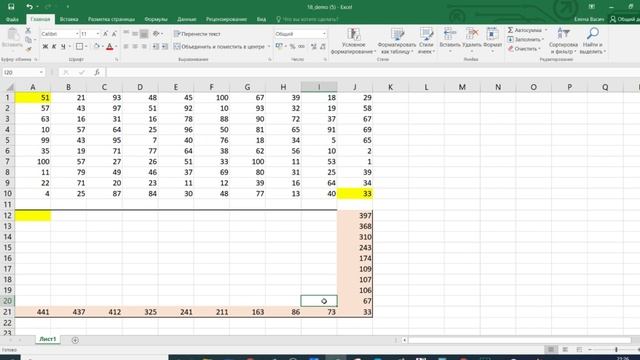Click the decrease decimal icon
The image size is (640, 360).
322,47
